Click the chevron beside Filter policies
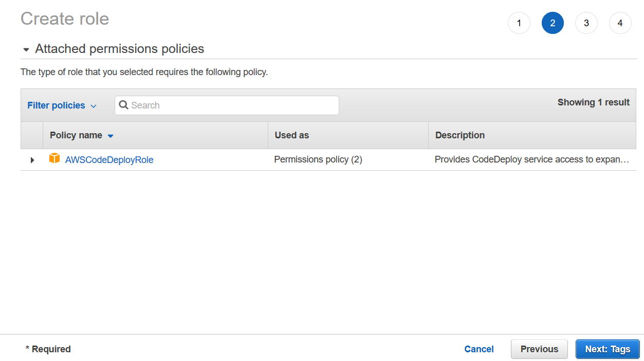Image resolution: width=644 pixels, height=361 pixels. pos(94,106)
